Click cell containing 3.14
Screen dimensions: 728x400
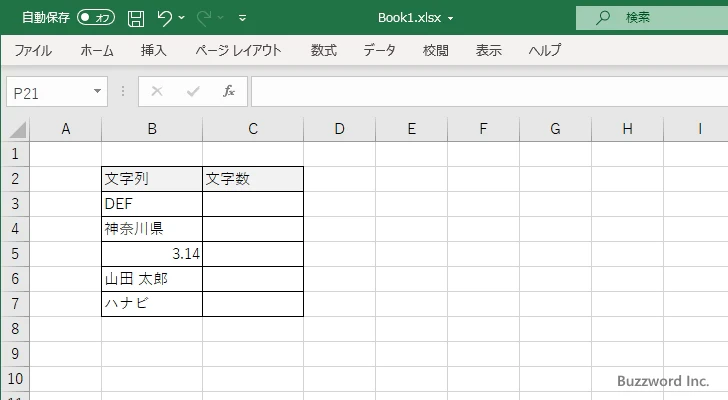pyautogui.click(x=152, y=254)
